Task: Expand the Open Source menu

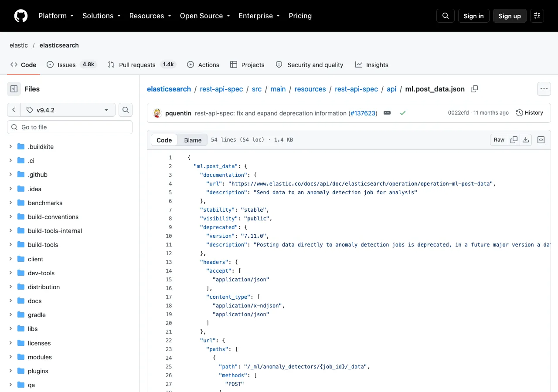Action: click(x=204, y=16)
